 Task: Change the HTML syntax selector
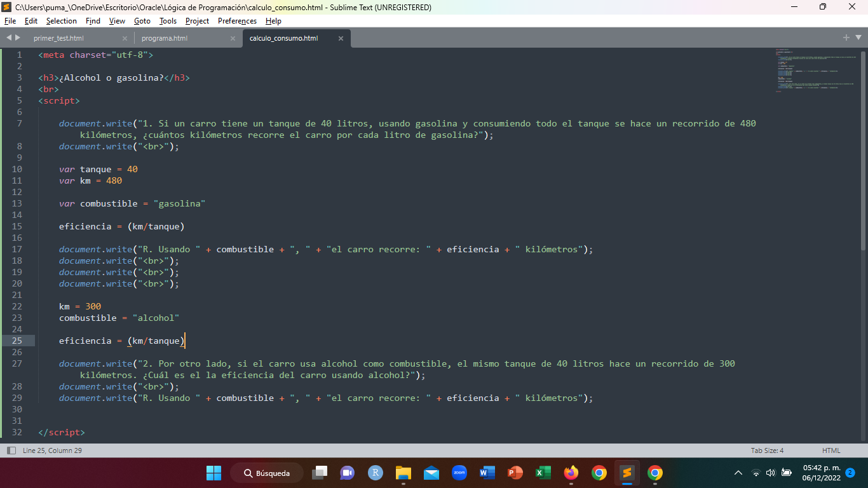(x=831, y=451)
